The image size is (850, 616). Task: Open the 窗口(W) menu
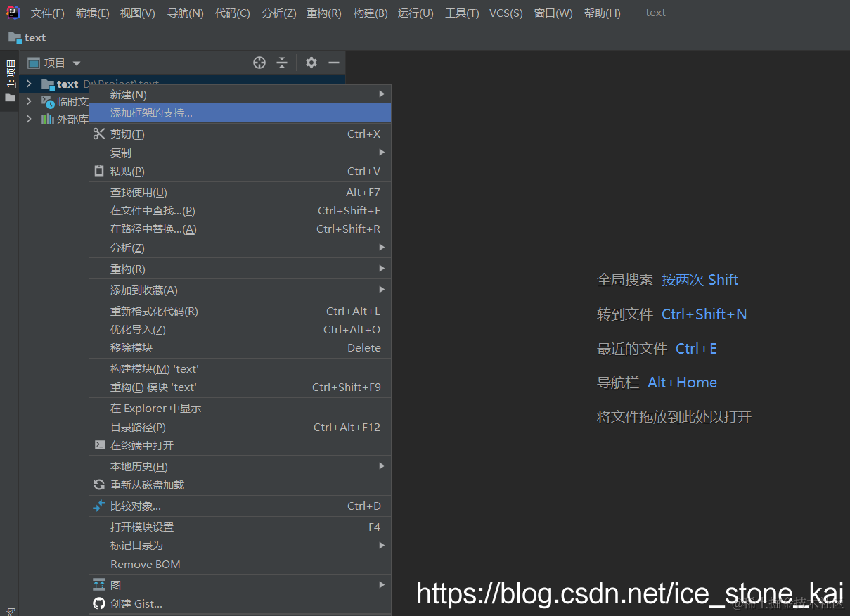pyautogui.click(x=553, y=13)
